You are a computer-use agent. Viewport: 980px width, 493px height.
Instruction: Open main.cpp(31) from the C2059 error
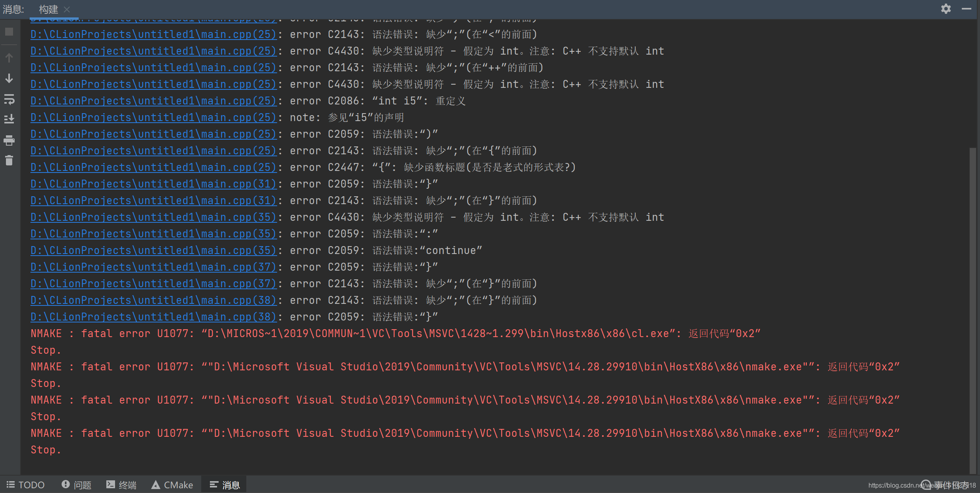coord(153,184)
